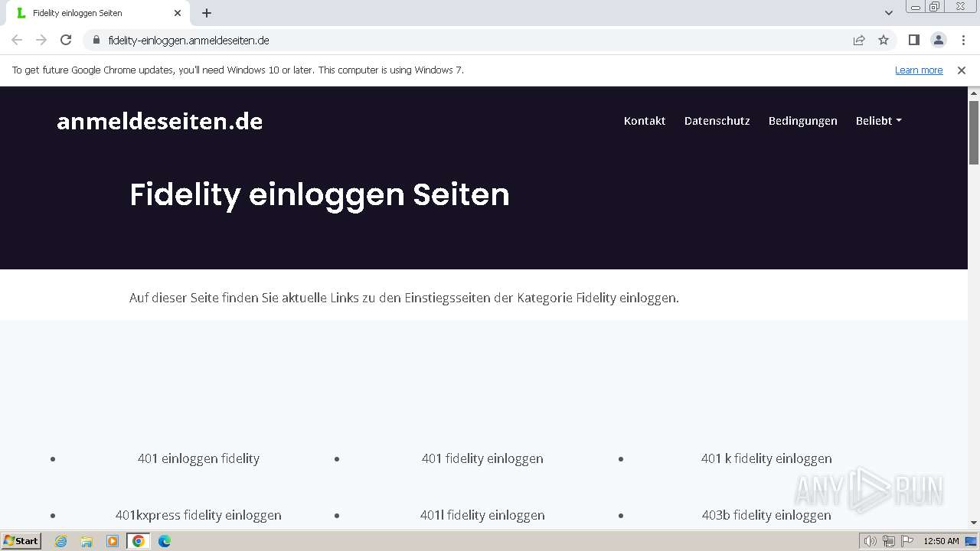Switch to Chrome in the taskbar
The height and width of the screenshot is (551, 980).
tap(139, 541)
